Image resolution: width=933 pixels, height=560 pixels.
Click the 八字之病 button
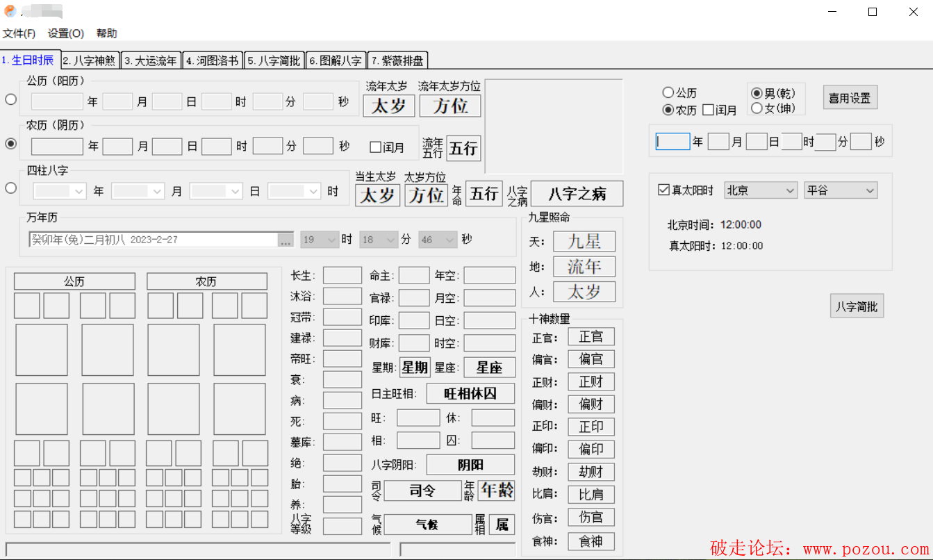(x=577, y=194)
